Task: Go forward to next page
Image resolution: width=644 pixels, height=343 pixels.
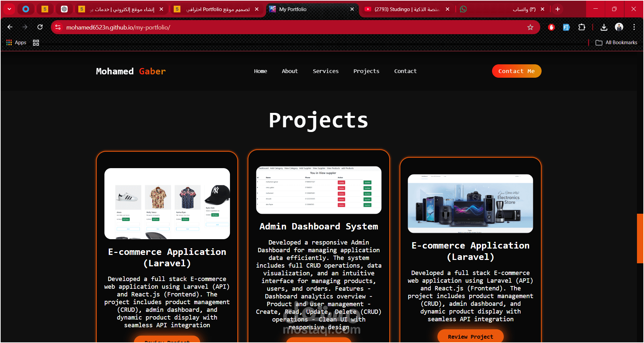Action: click(x=25, y=27)
